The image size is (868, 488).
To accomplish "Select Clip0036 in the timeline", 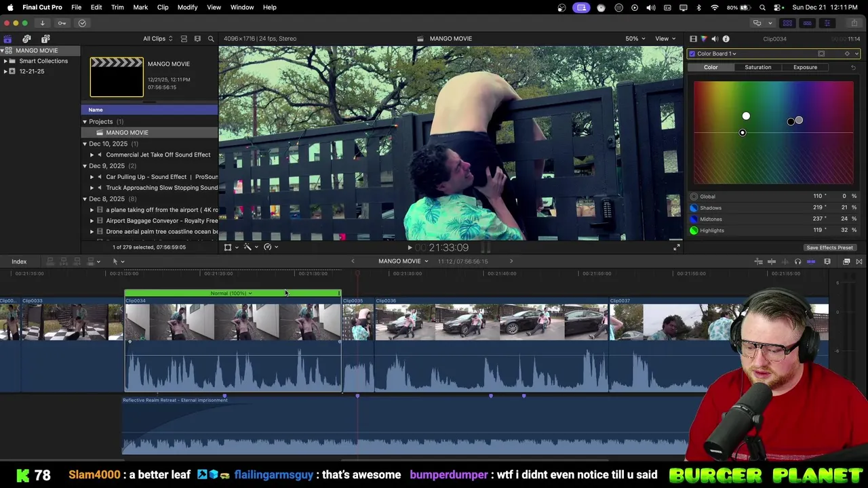I will click(x=492, y=346).
